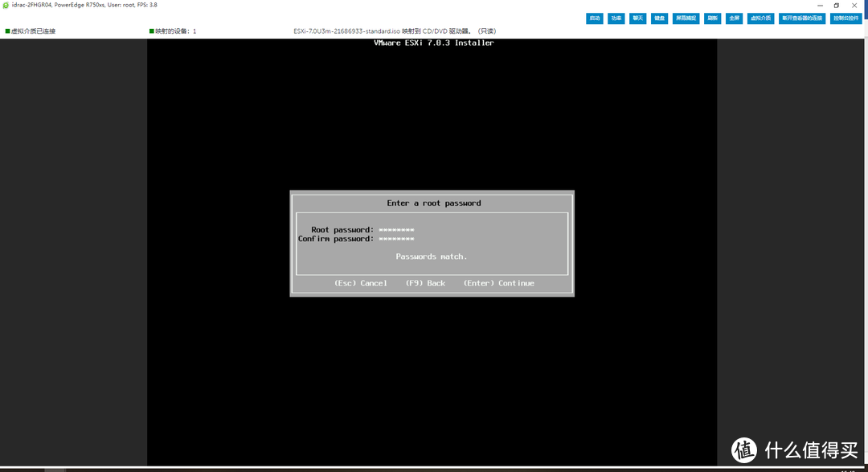868x472 pixels.
Task: Close the iDRAC console window
Action: 854,6
